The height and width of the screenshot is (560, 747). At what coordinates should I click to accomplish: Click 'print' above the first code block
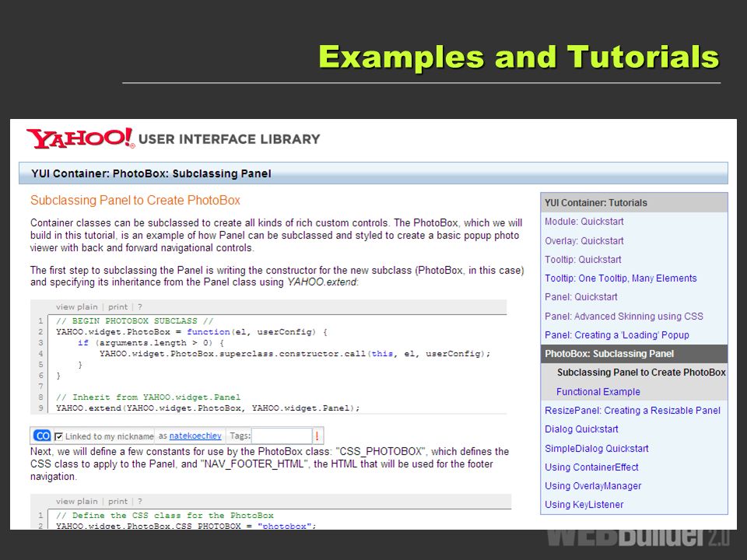117,307
